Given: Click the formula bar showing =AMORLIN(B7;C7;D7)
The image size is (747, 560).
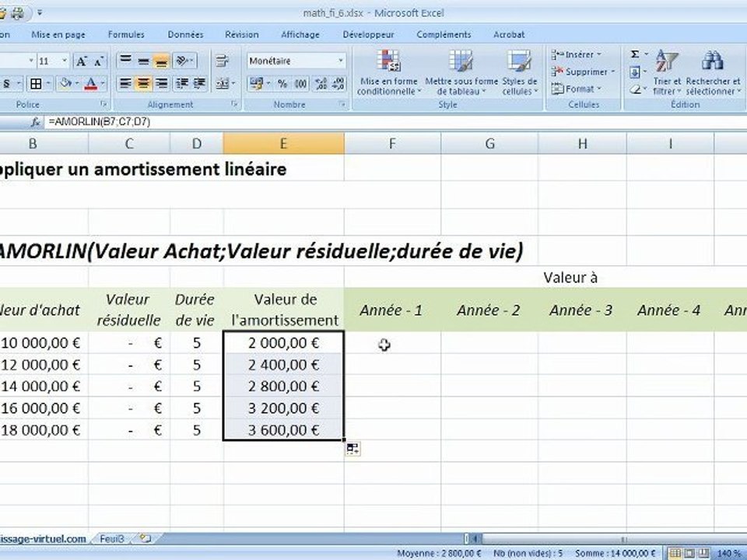Looking at the screenshot, I should point(395,122).
